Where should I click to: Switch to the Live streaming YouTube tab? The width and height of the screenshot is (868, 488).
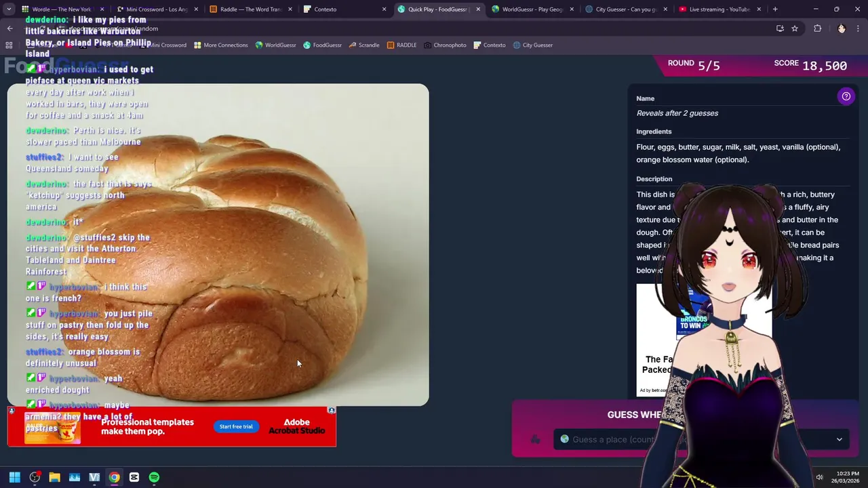[x=719, y=9]
